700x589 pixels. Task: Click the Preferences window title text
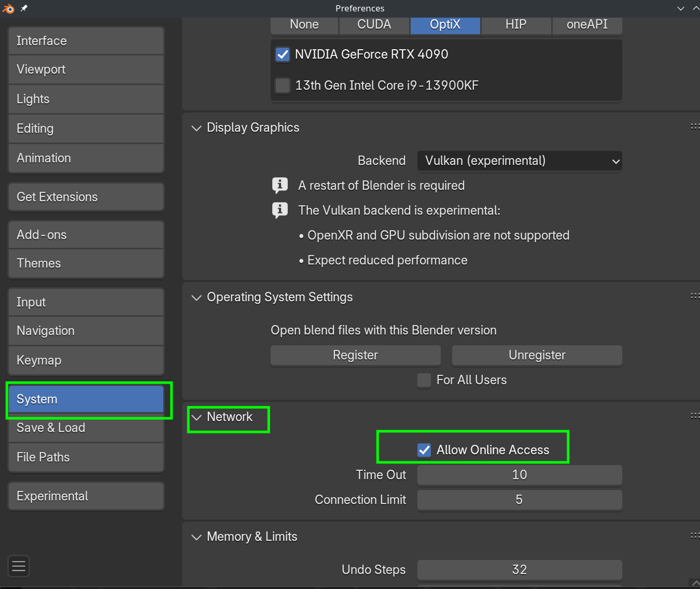click(x=360, y=8)
